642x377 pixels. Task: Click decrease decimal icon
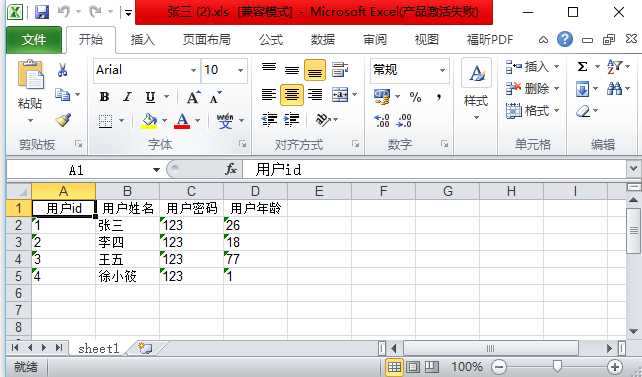click(x=404, y=120)
